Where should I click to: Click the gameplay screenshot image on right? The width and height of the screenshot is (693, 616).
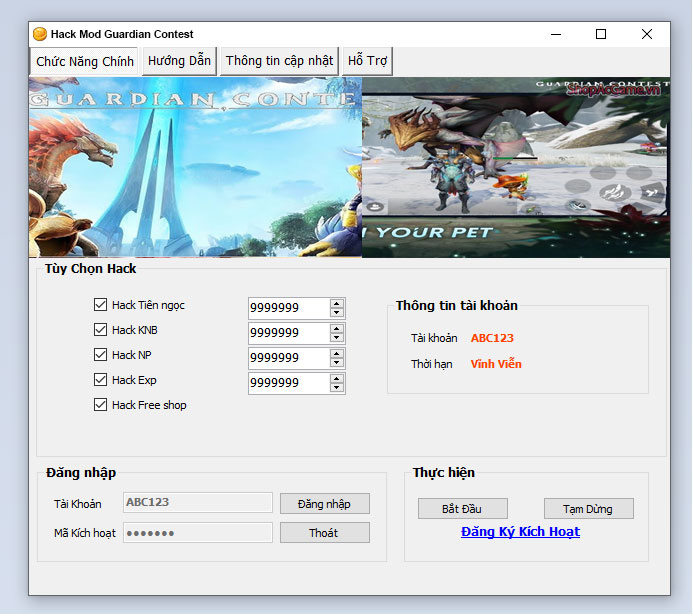click(x=516, y=167)
